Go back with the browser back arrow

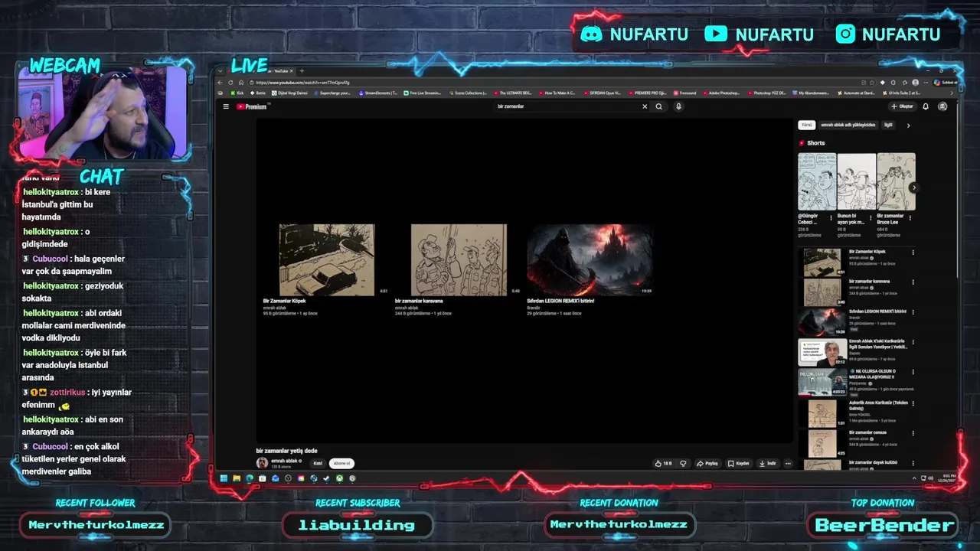(x=220, y=83)
